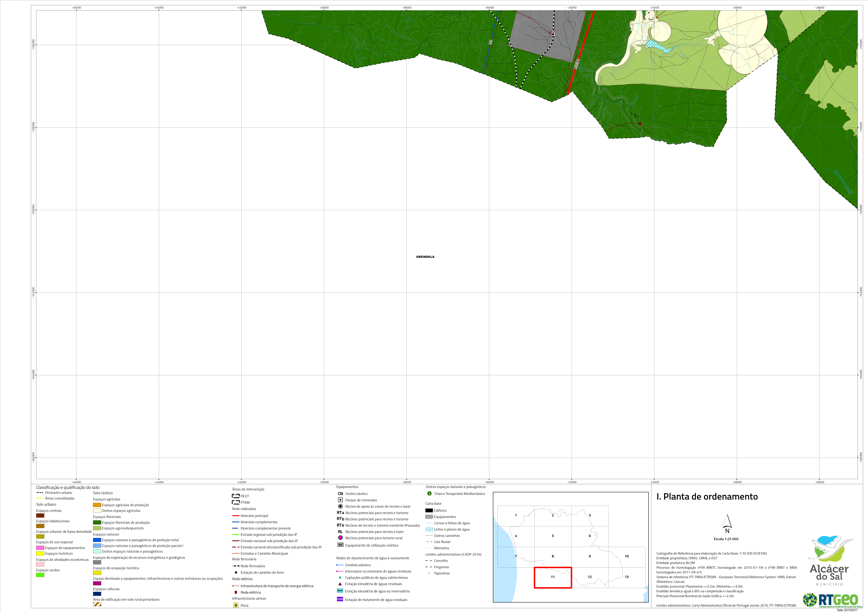The height and width of the screenshot is (613, 868).
Task: Select the edificação em solo rural periurbano swatch
Action: pyautogui.click(x=97, y=604)
